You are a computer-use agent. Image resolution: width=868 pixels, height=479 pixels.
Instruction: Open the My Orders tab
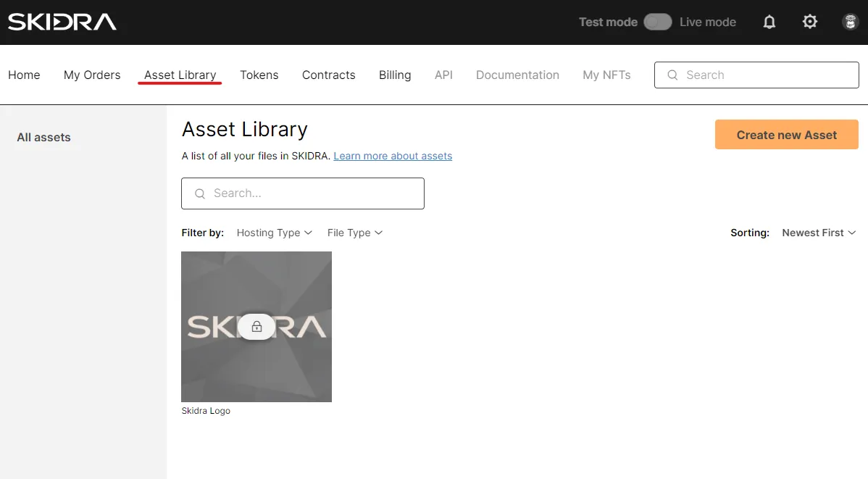(x=92, y=75)
